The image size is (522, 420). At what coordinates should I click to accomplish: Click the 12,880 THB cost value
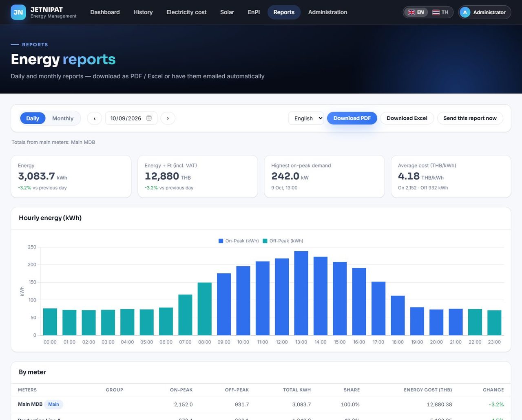pos(168,176)
